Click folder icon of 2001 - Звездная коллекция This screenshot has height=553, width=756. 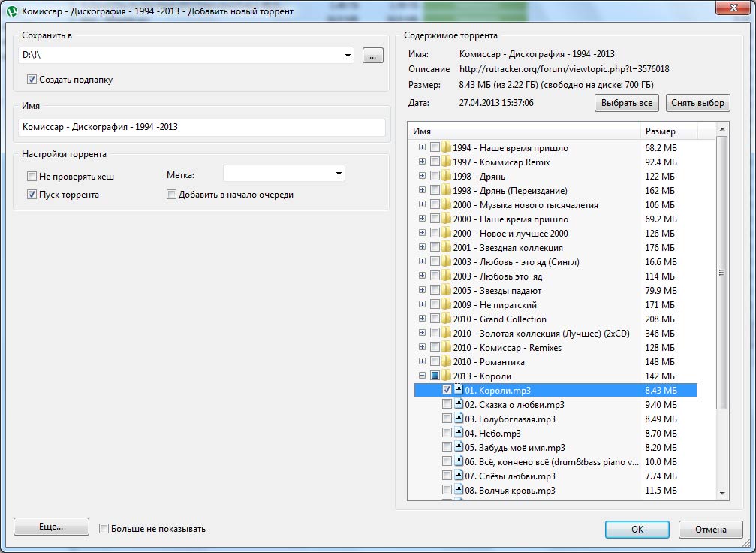coord(446,247)
